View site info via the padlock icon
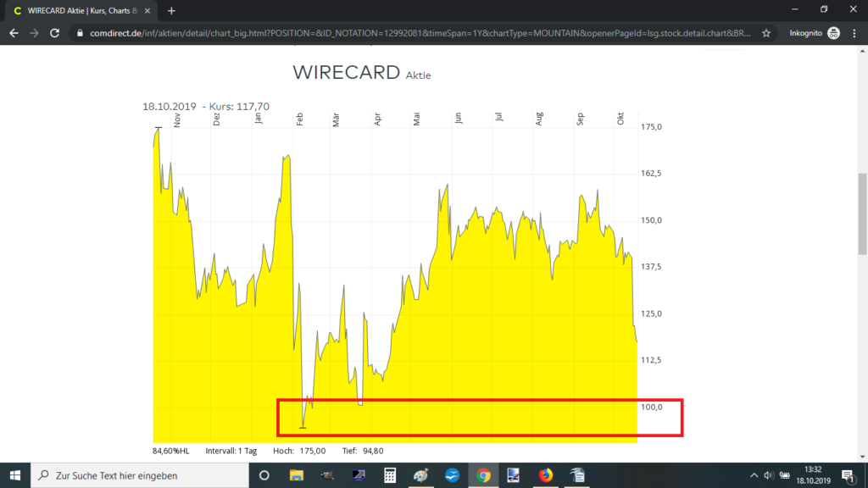Screen dimensions: 868x488 click(80, 33)
